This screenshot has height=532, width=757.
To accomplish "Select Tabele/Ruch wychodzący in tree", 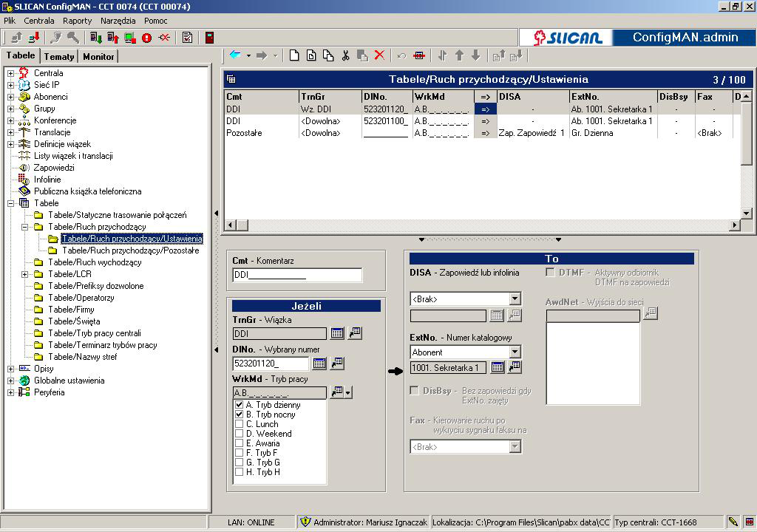I will (x=95, y=262).
